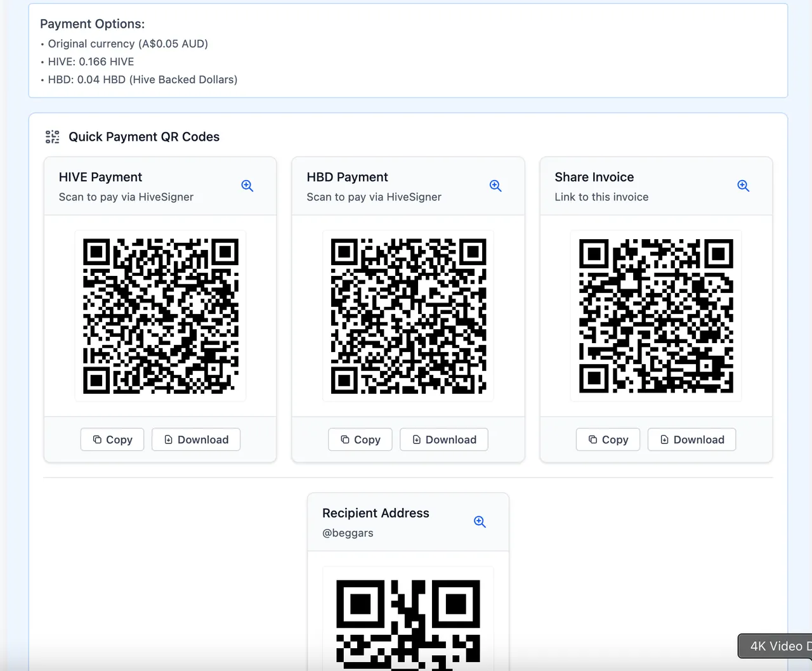Download the Share Invoice QR code
The height and width of the screenshot is (671, 812).
tap(692, 440)
